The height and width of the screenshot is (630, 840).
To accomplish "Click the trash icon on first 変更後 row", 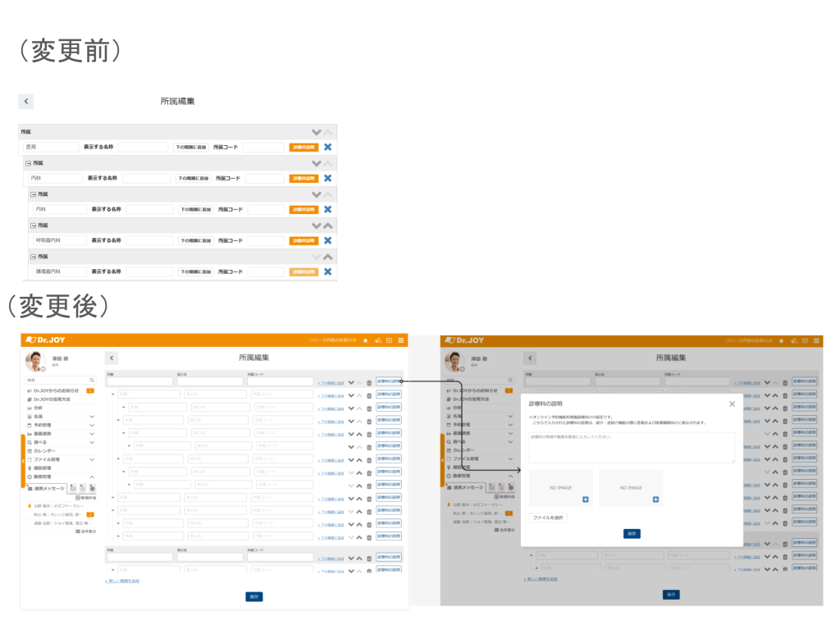I will (369, 381).
